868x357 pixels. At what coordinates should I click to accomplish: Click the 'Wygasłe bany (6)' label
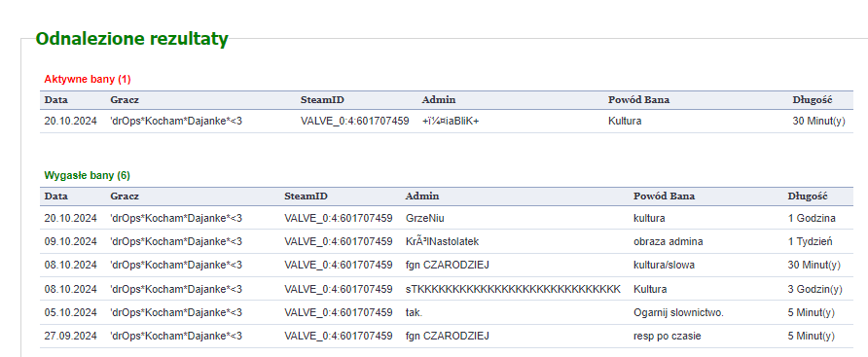(87, 175)
